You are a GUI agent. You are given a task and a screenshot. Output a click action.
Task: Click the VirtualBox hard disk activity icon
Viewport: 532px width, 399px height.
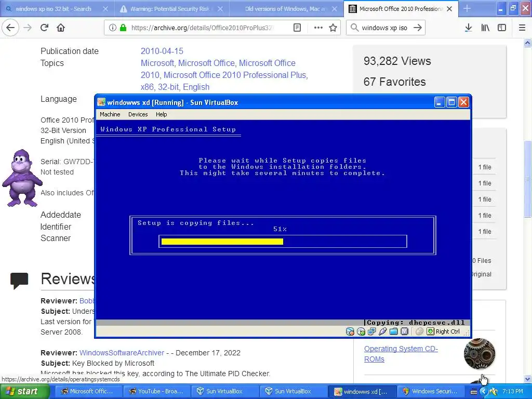click(350, 331)
